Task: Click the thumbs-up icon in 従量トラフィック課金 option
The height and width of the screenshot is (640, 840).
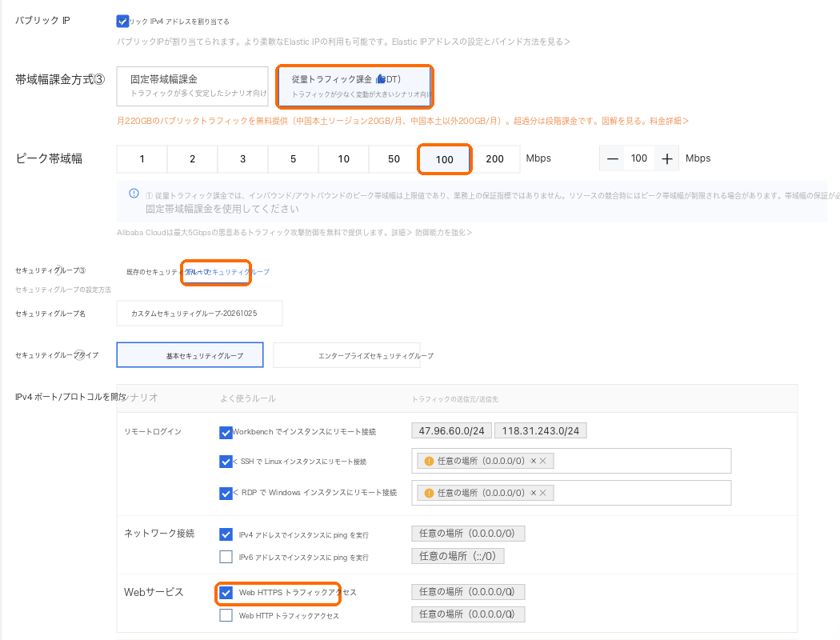Action: tap(380, 79)
